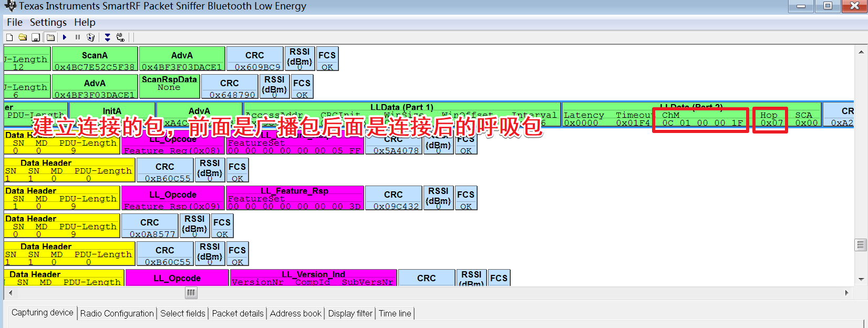The width and height of the screenshot is (868, 328).
Task: Open the File menu
Action: click(x=15, y=22)
